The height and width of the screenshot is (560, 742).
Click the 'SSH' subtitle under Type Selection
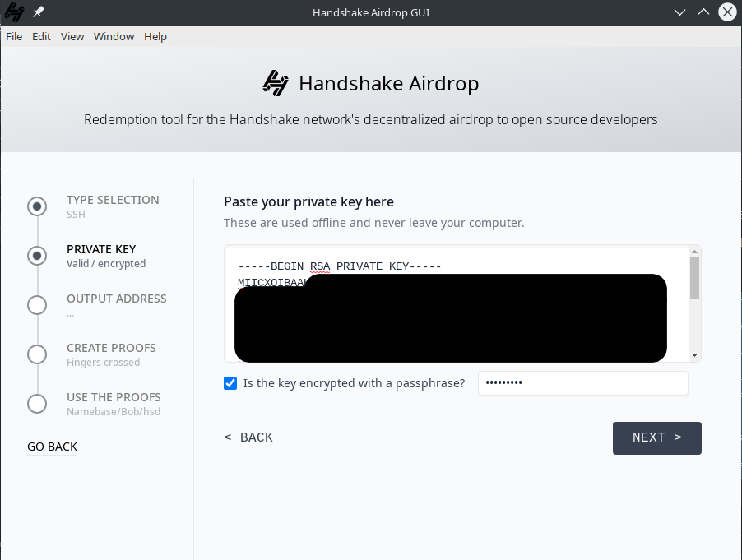(x=76, y=215)
